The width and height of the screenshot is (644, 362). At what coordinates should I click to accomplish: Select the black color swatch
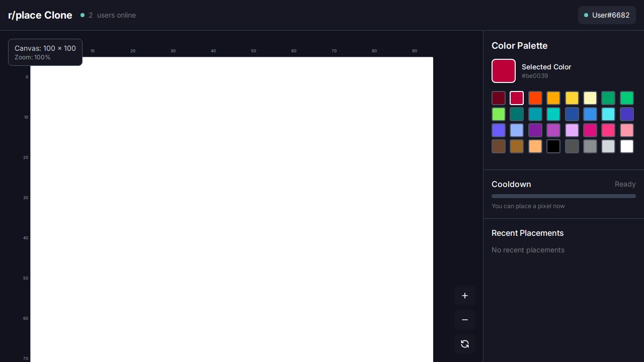(x=553, y=146)
